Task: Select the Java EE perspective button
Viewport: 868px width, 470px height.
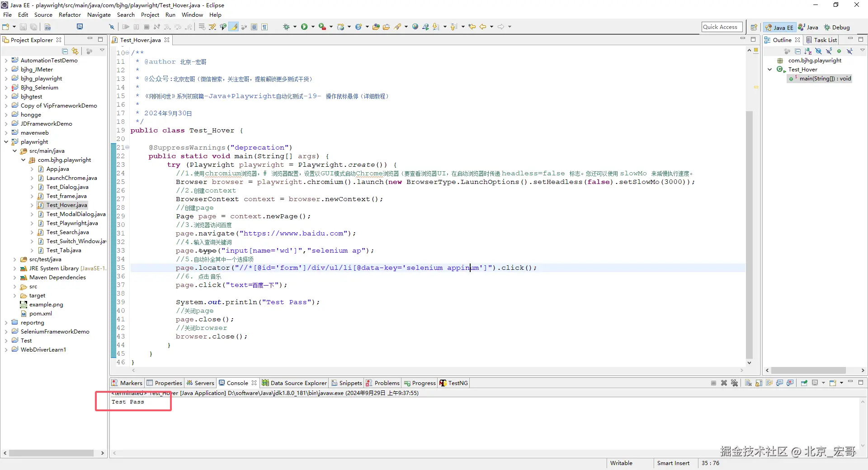Action: point(779,27)
